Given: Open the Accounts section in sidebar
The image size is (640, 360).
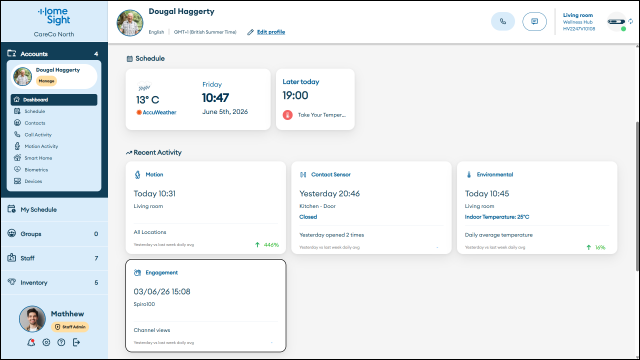Looking at the screenshot, I should (54, 53).
